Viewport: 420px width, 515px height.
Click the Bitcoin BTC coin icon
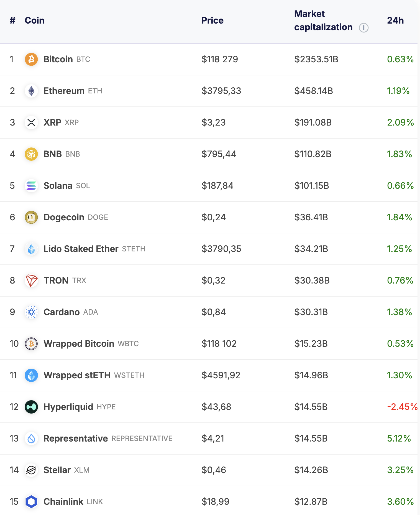pos(31,59)
